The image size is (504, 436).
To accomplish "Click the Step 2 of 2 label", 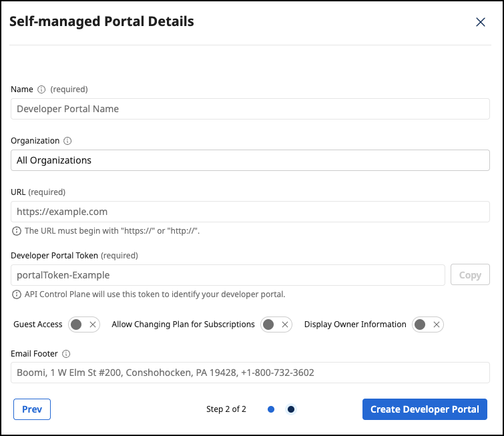I will click(226, 409).
